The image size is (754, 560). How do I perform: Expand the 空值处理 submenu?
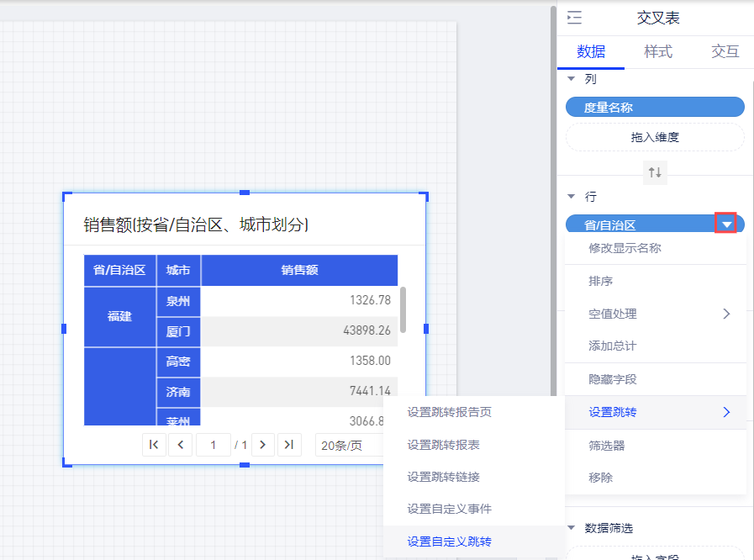tap(655, 314)
